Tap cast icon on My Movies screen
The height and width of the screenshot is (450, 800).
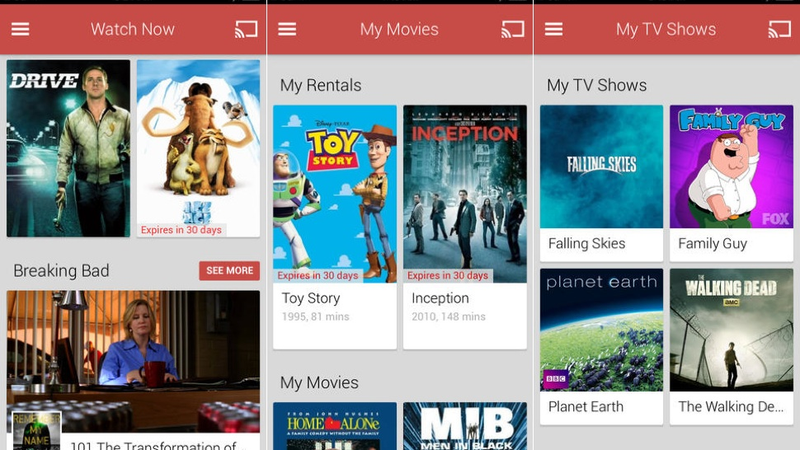coord(513,29)
